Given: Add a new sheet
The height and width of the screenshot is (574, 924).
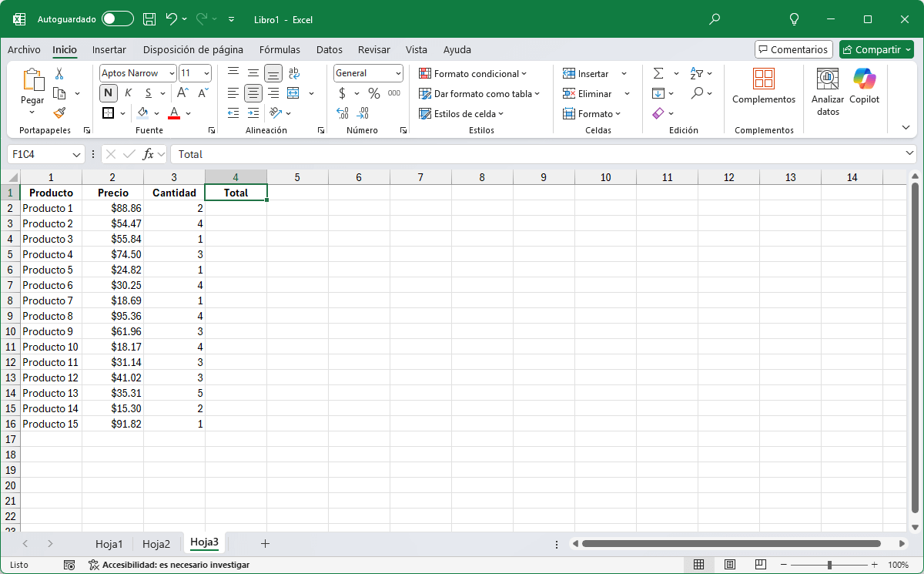Looking at the screenshot, I should [265, 543].
